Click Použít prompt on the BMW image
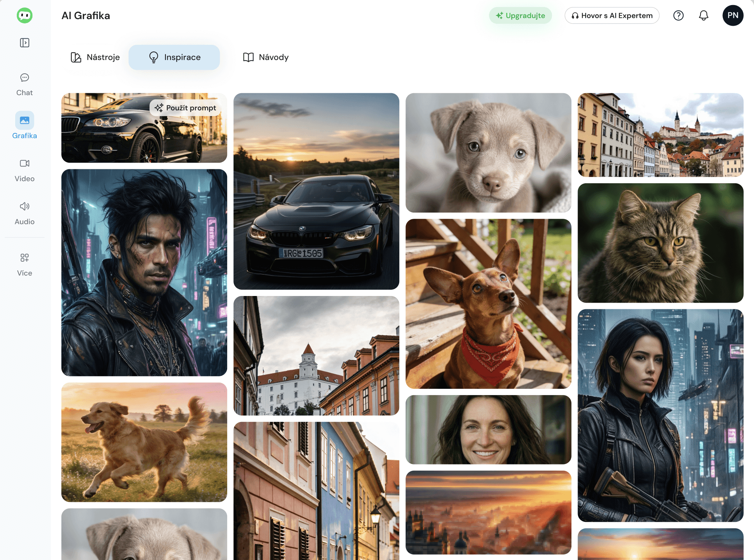The height and width of the screenshot is (560, 754). pos(185,108)
